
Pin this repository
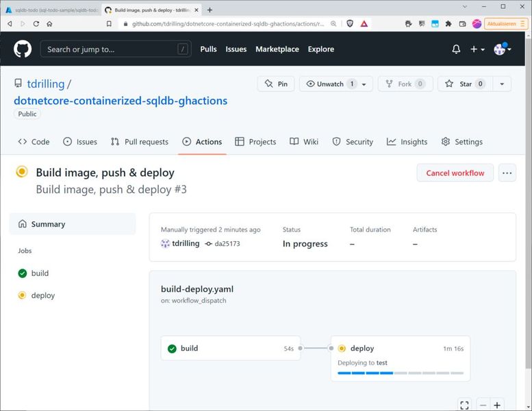point(276,84)
